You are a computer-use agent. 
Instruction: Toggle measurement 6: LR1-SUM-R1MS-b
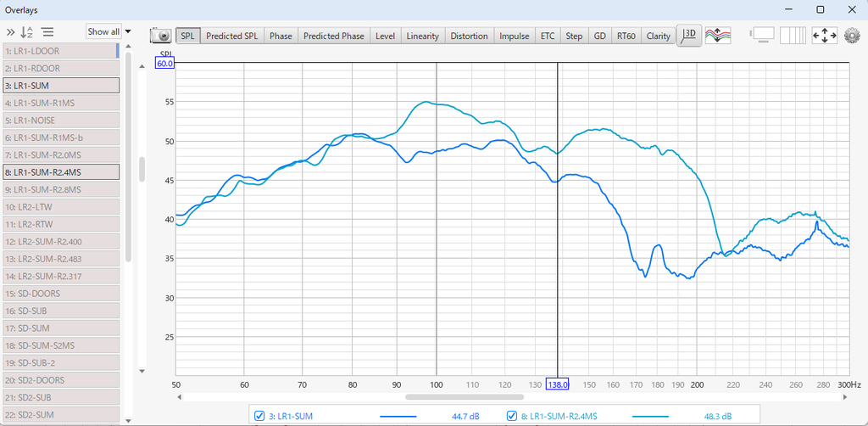[x=61, y=137]
